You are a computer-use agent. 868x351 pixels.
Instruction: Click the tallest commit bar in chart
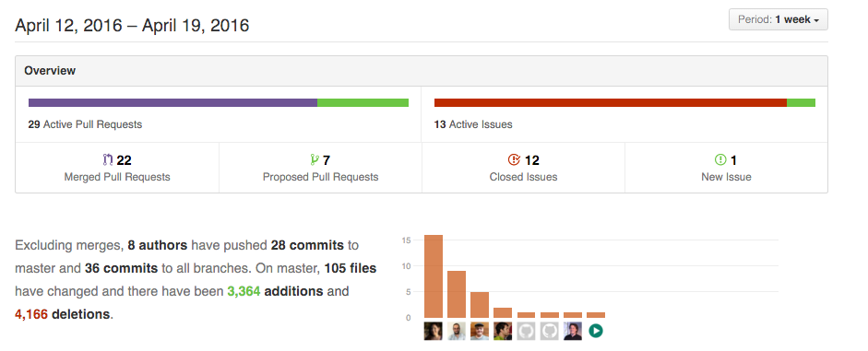click(x=433, y=276)
